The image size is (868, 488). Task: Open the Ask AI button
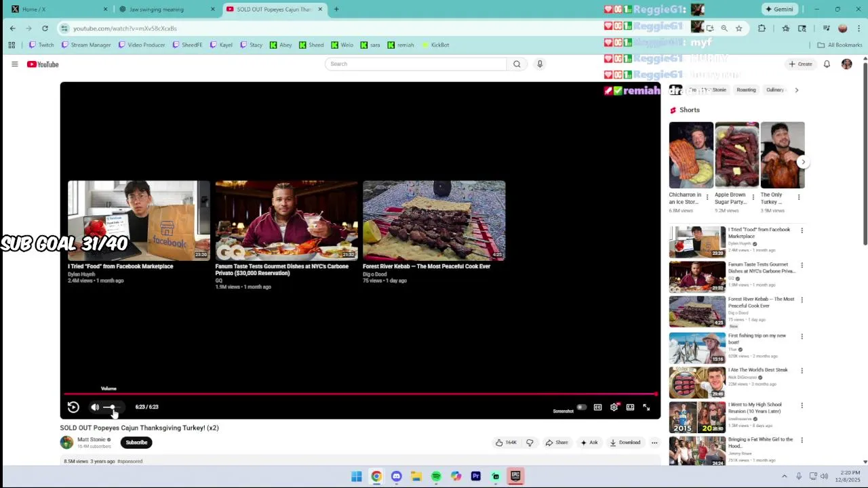(x=589, y=443)
